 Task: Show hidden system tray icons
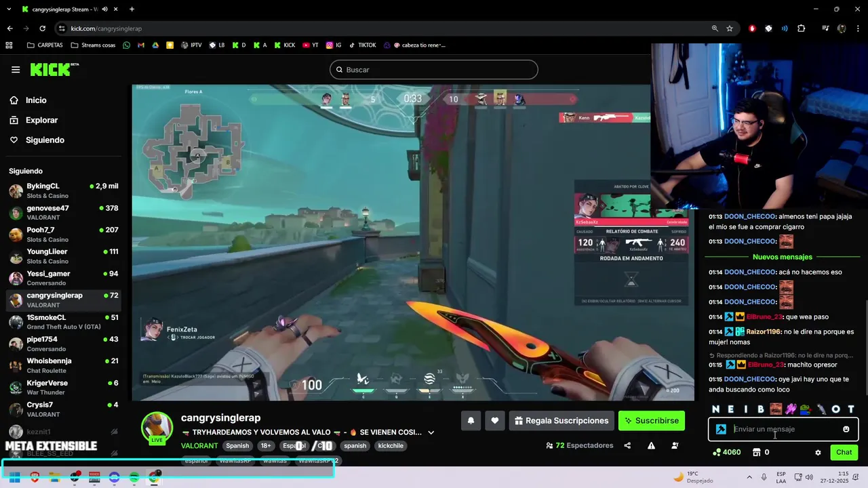pyautogui.click(x=749, y=477)
